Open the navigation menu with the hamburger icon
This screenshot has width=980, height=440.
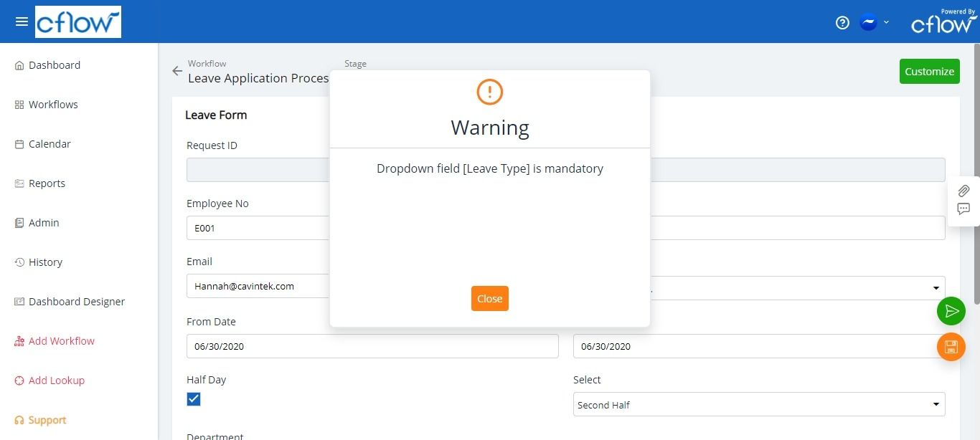click(x=21, y=21)
